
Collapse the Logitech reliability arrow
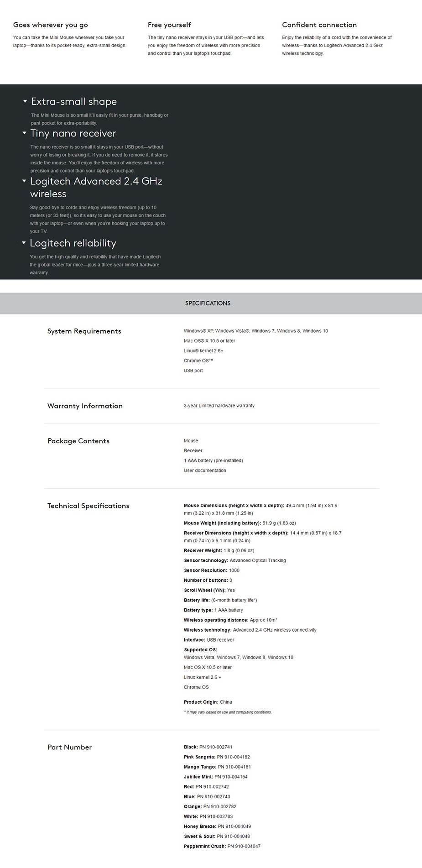click(x=24, y=243)
